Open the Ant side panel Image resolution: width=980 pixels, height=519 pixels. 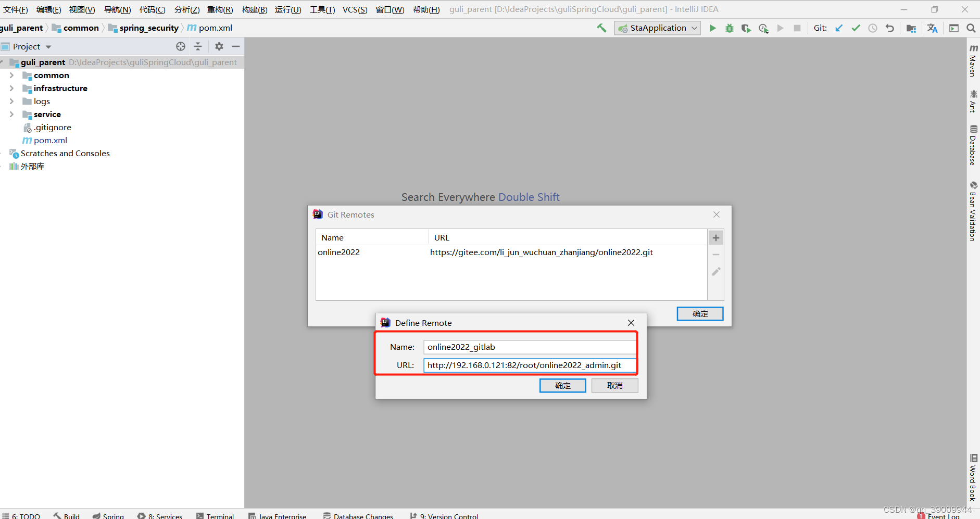pos(973,101)
